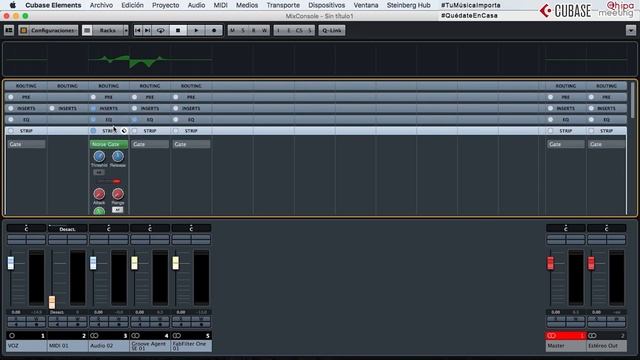This screenshot has width=640, height=360.
Task: Toggle EQ bypass on Groove Agent channel
Action: [135, 120]
